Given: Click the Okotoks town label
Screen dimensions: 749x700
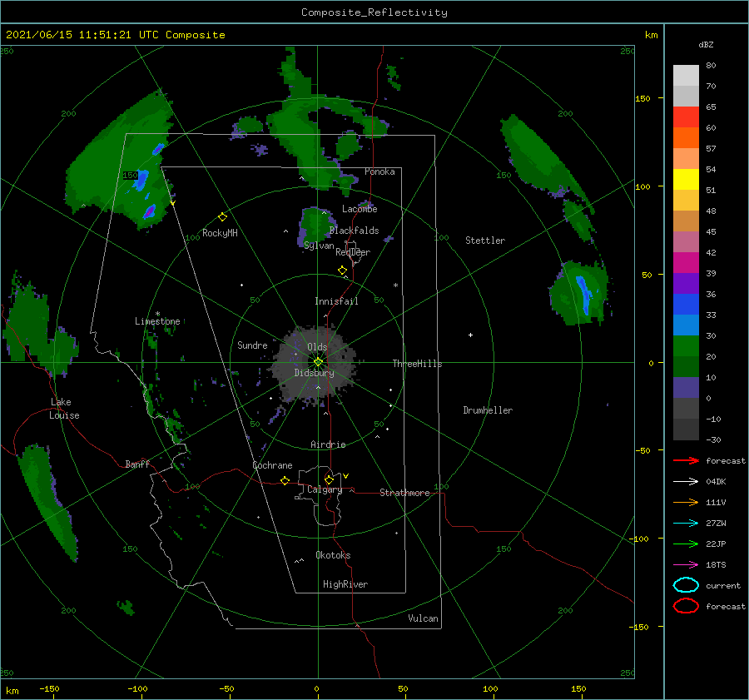Looking at the screenshot, I should [x=333, y=555].
